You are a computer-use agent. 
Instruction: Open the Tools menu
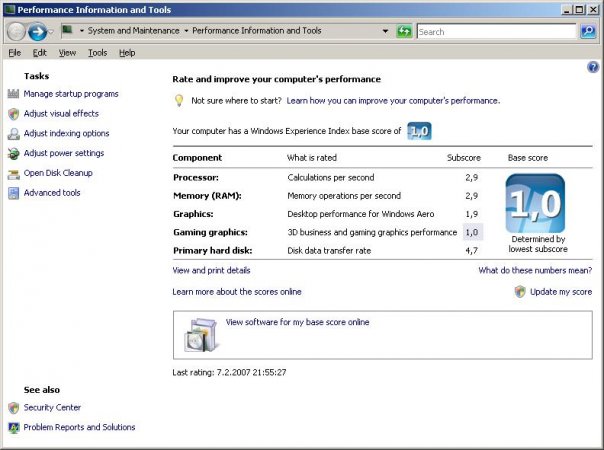tap(97, 53)
